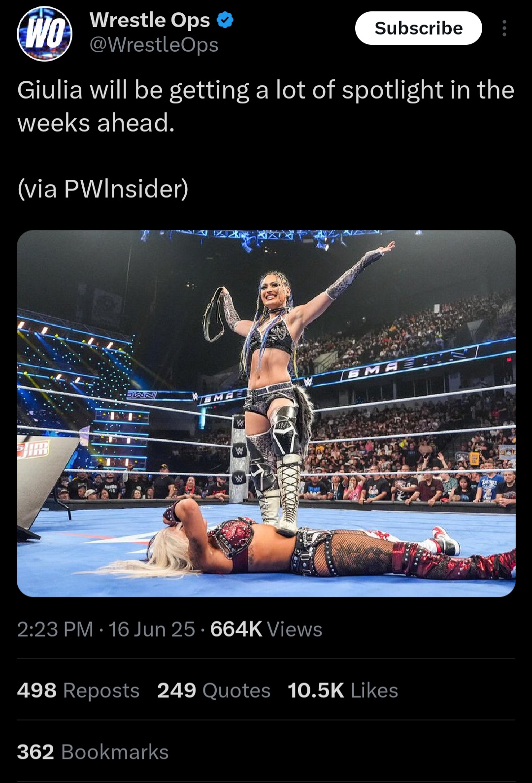The width and height of the screenshot is (532, 783).
Task: View the 498 Reposts list
Action: (x=78, y=690)
